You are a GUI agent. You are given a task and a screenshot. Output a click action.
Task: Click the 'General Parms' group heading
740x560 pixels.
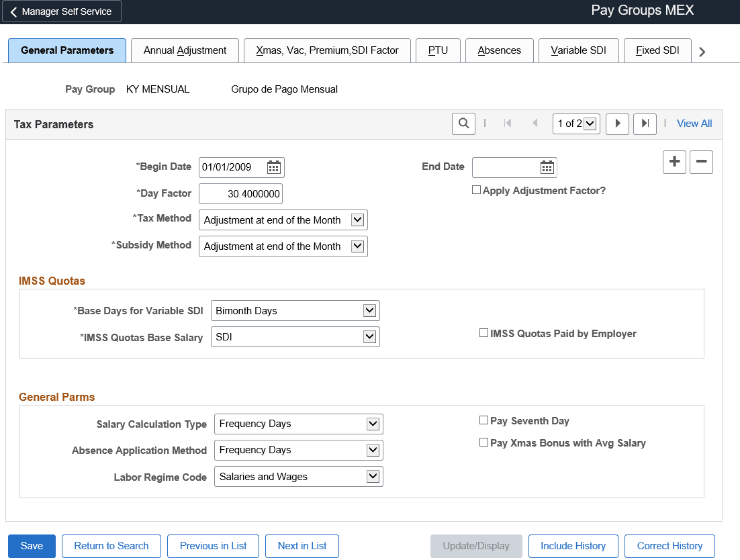click(x=56, y=397)
